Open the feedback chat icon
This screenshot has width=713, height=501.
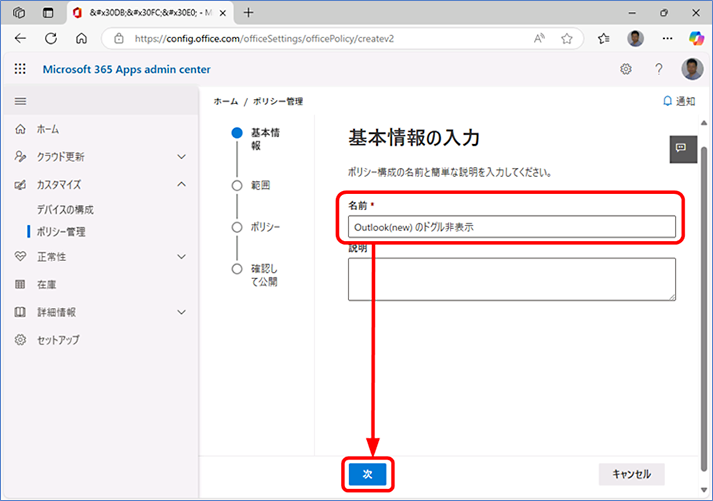[x=683, y=149]
